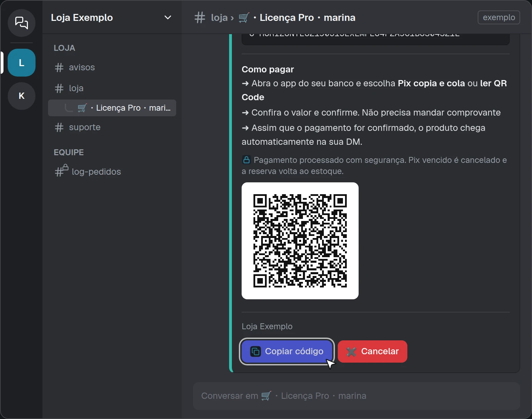Image resolution: width=532 pixels, height=419 pixels.
Task: Click the partially visible Pix code block
Action: pos(376,39)
